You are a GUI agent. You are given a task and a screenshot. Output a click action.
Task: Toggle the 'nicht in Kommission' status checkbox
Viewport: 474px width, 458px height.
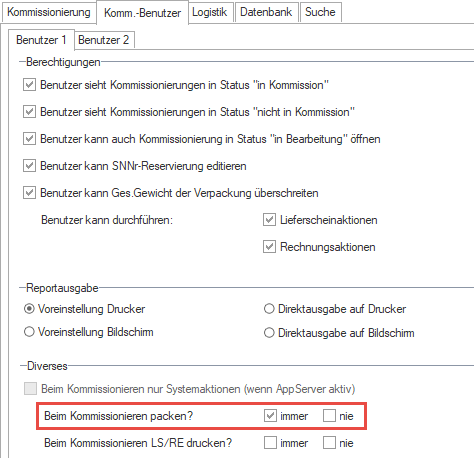29,112
